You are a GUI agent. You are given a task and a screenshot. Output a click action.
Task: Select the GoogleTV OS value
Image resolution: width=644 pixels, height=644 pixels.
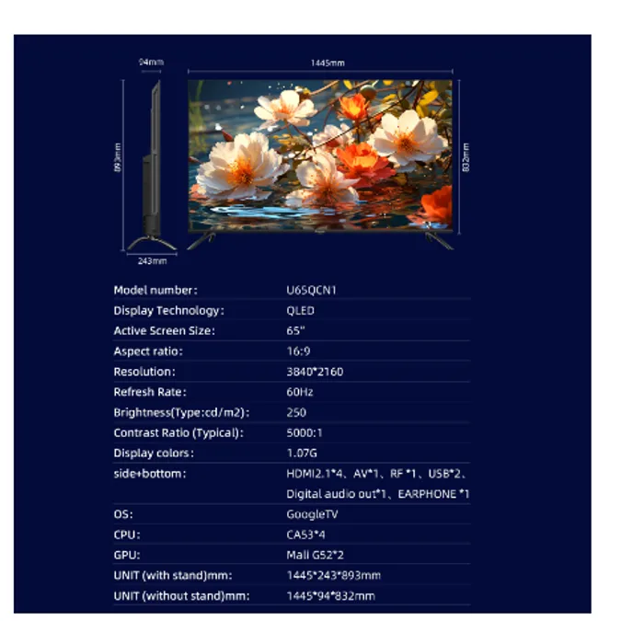point(312,514)
